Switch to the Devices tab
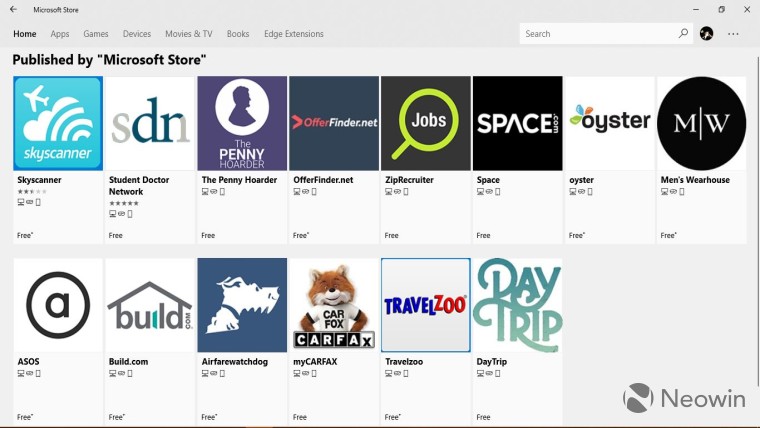 (x=137, y=34)
